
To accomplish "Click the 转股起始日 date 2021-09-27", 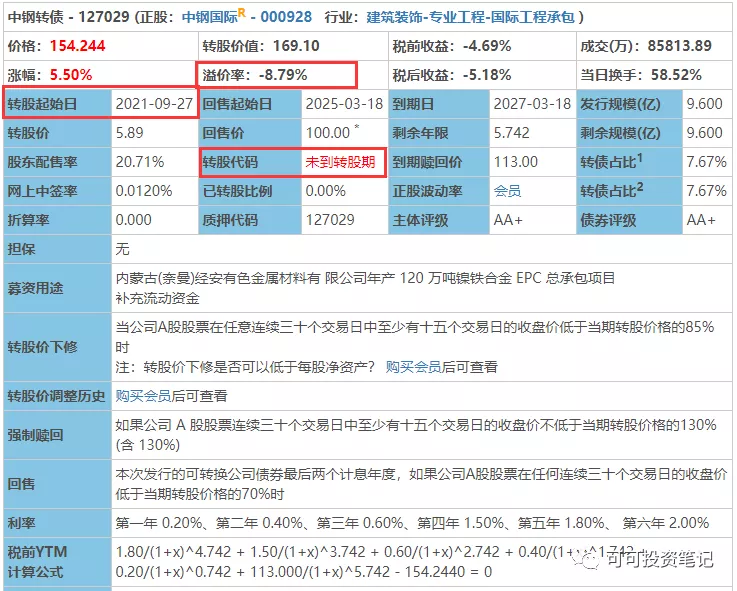I will (154, 104).
